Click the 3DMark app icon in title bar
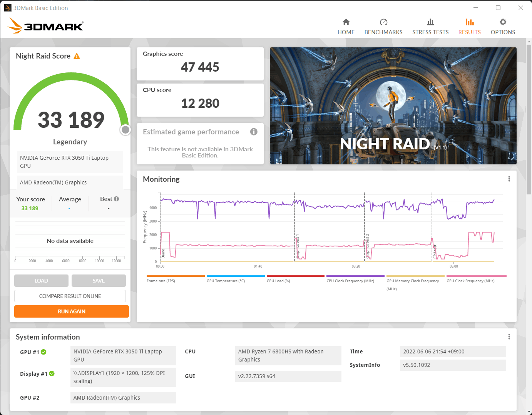The width and height of the screenshot is (532, 415). click(x=7, y=8)
